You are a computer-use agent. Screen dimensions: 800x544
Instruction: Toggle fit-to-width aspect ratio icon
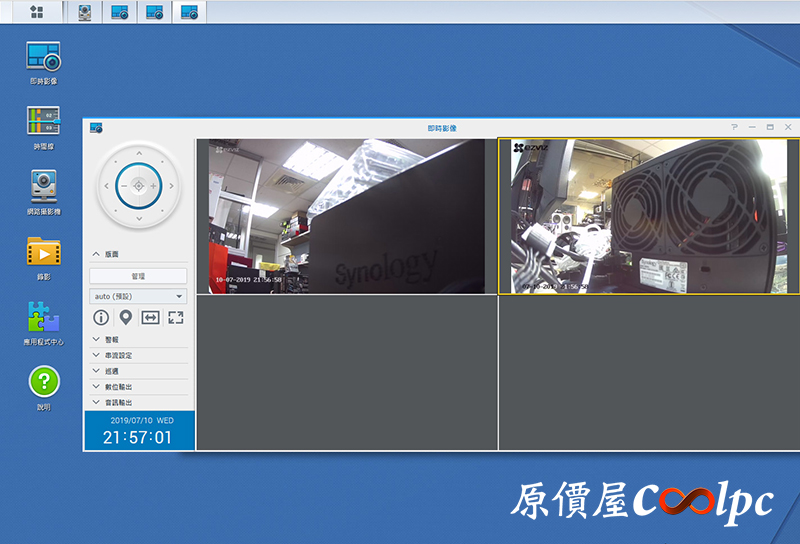click(150, 317)
